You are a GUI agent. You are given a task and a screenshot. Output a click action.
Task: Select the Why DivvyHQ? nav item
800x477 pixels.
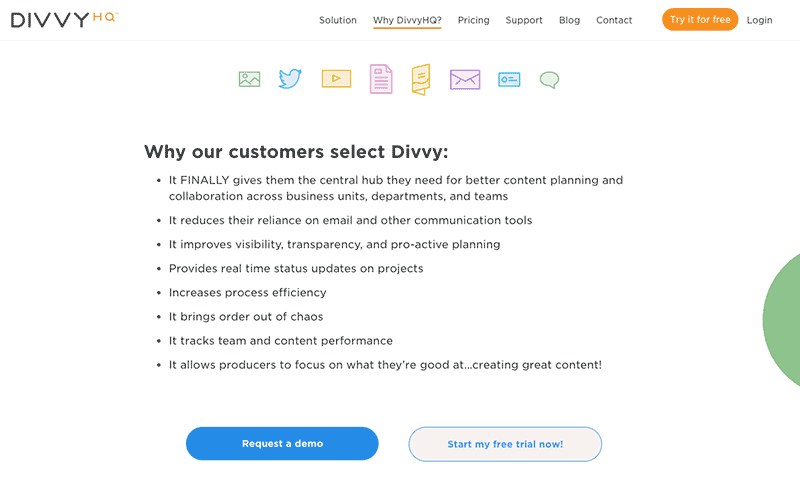[407, 20]
